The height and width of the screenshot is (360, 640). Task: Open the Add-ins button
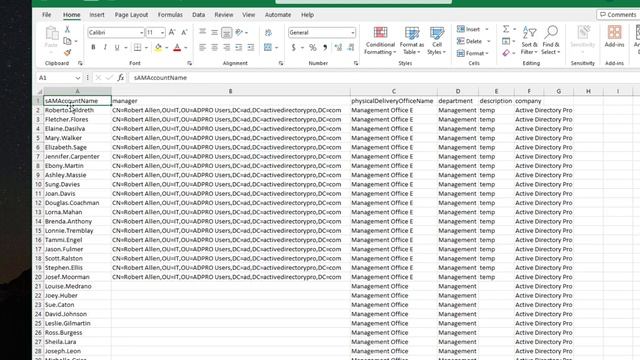pyautogui.click(x=614, y=36)
